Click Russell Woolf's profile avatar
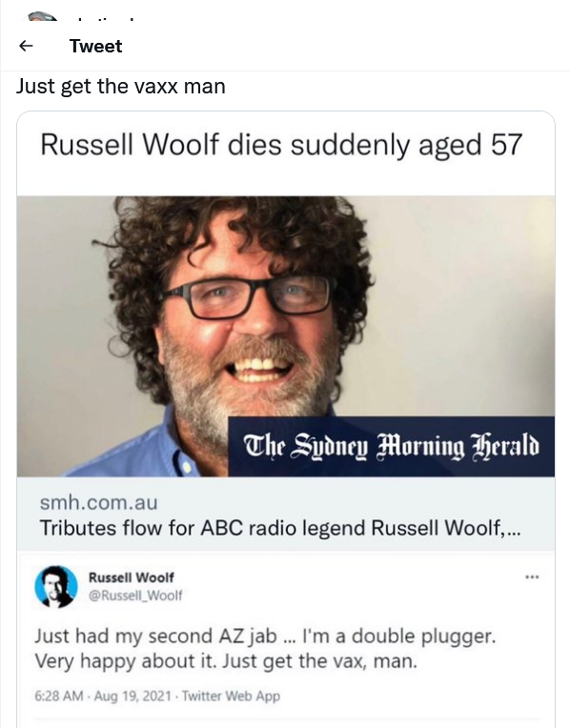Image resolution: width=570 pixels, height=728 pixels. coord(55,586)
